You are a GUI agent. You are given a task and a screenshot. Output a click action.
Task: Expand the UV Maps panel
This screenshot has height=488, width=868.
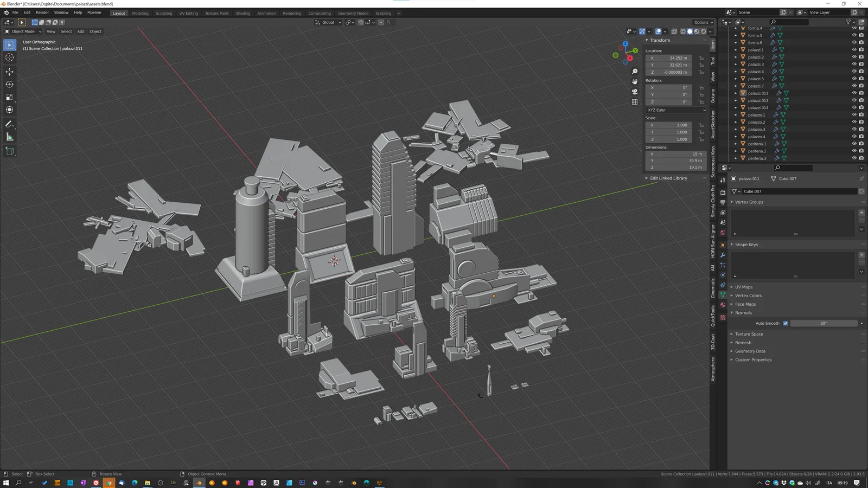pyautogui.click(x=744, y=287)
